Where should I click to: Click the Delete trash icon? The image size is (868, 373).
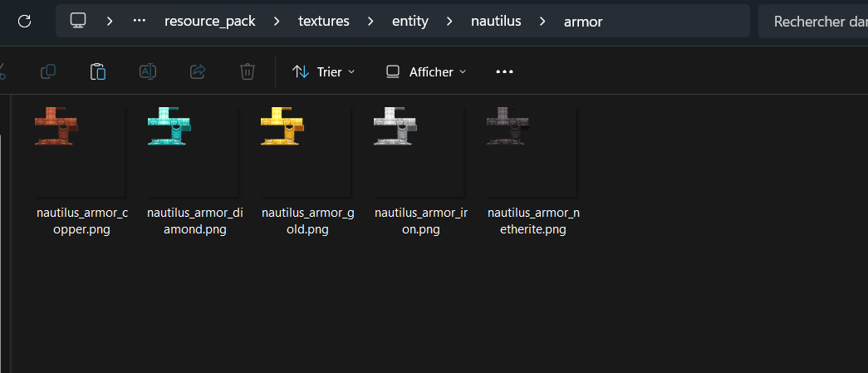pos(248,72)
